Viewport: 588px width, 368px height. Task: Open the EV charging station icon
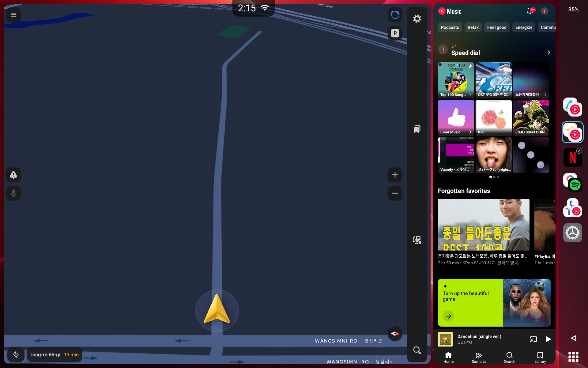click(417, 240)
